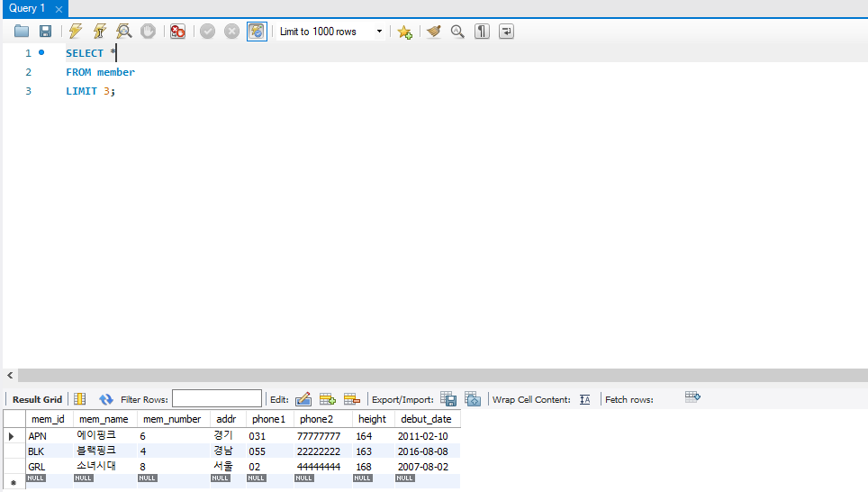Screen dimensions: 868x492
Task: Click the editor horizontal scrollbar track
Action: 443,375
